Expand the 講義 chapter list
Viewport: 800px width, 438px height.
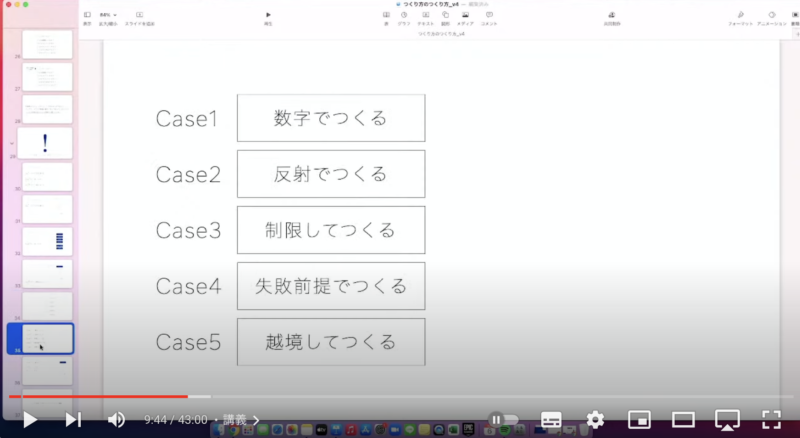pos(242,420)
